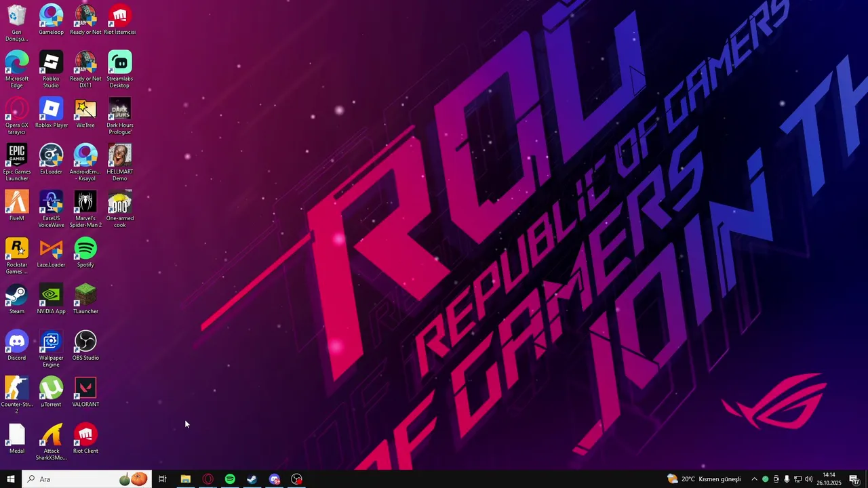The height and width of the screenshot is (488, 868).
Task: Open the Windows Start menu
Action: (x=11, y=479)
